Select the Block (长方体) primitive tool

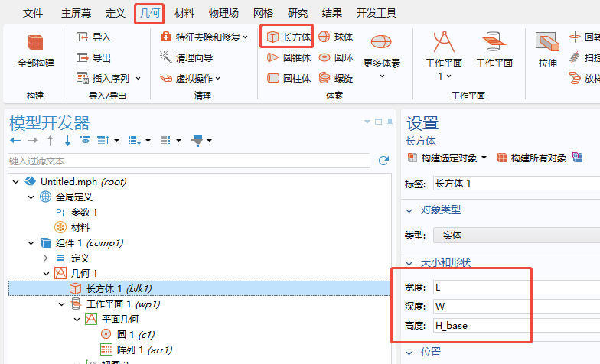point(288,37)
